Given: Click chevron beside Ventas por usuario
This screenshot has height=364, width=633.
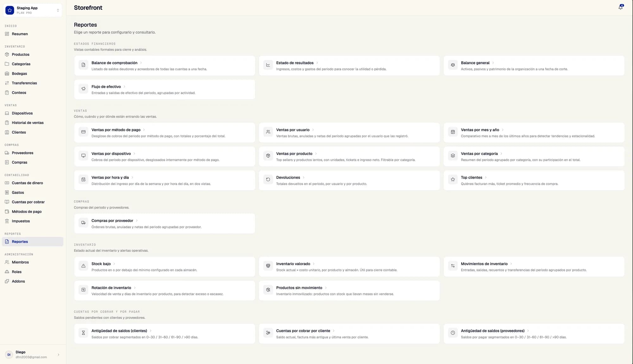Looking at the screenshot, I should (x=313, y=130).
